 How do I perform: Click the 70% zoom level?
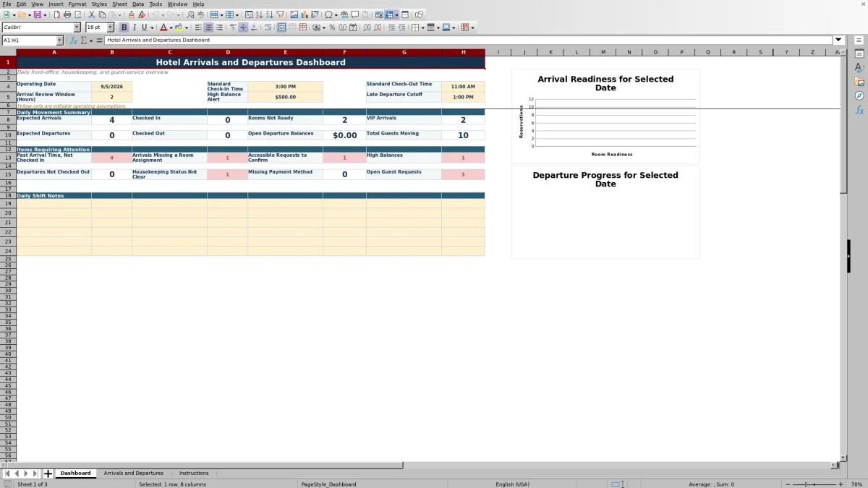(x=856, y=484)
